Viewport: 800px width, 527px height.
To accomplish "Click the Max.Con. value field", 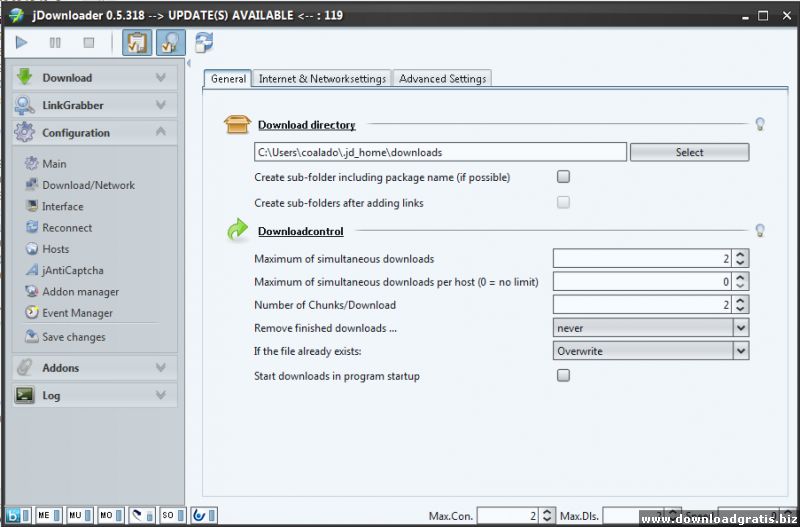I will 508,516.
